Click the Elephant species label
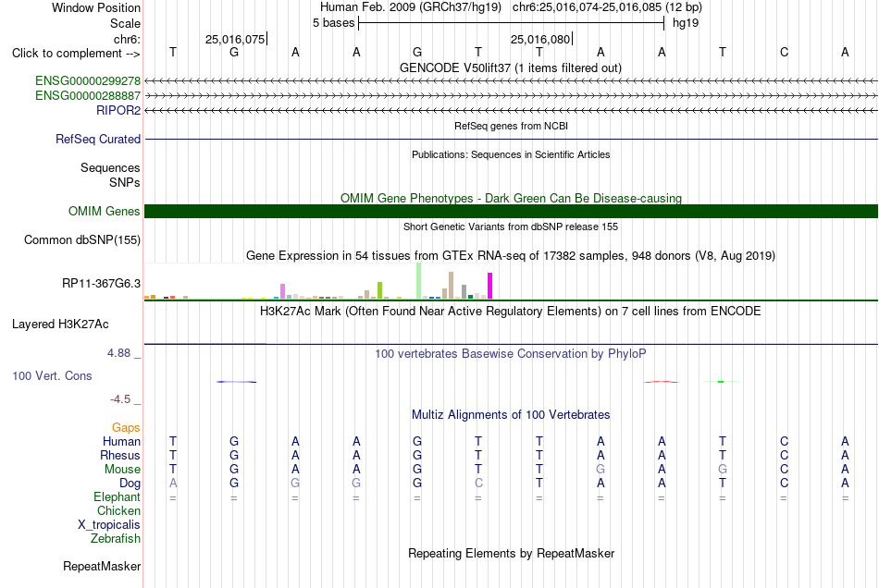 coord(118,496)
